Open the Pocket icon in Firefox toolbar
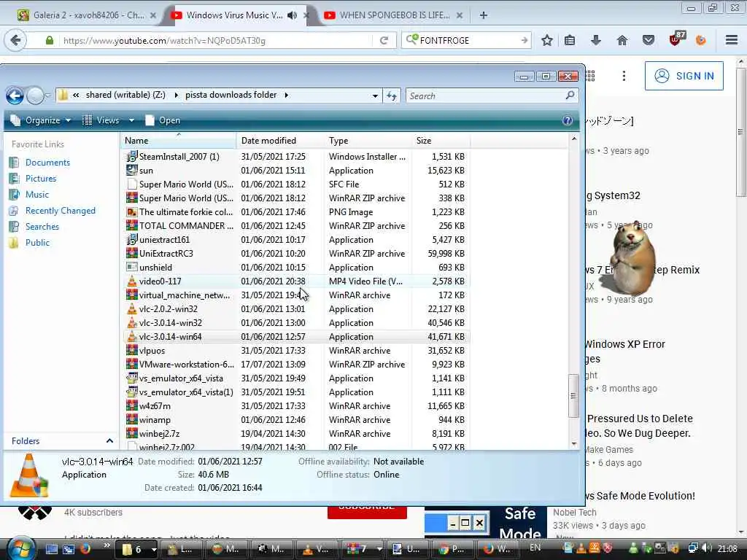The width and height of the screenshot is (747, 560). click(x=648, y=41)
